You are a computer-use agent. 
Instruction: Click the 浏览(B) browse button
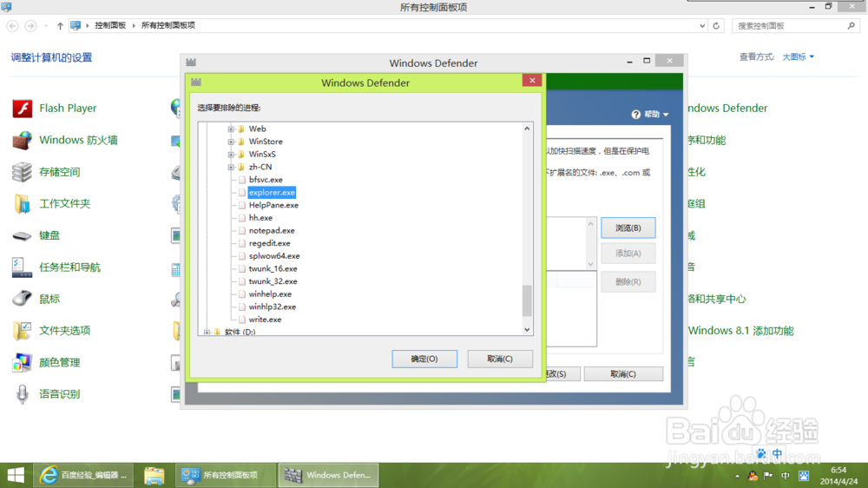(x=628, y=228)
